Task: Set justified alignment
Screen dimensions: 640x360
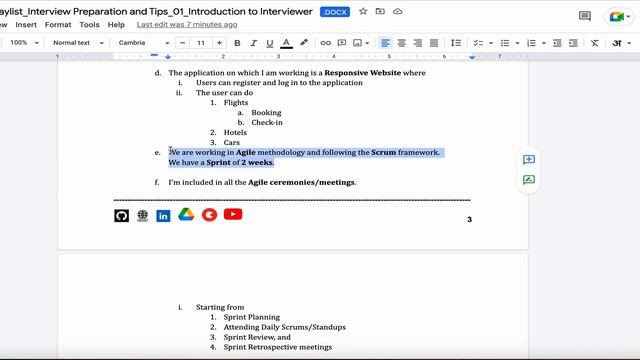Action: pyautogui.click(x=434, y=43)
